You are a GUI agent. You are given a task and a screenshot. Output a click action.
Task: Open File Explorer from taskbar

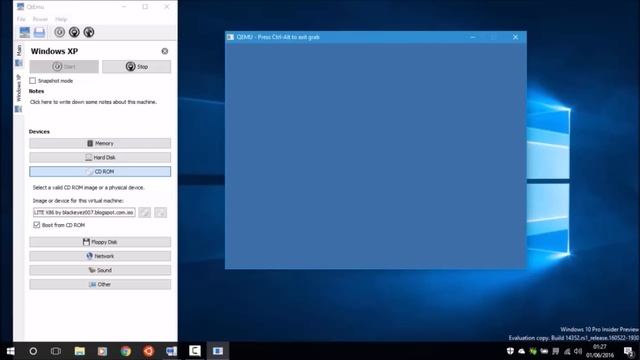tap(80, 351)
